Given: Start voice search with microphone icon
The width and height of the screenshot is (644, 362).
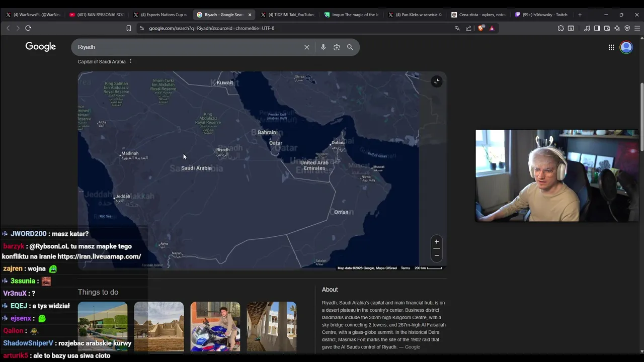Looking at the screenshot, I should point(323,47).
